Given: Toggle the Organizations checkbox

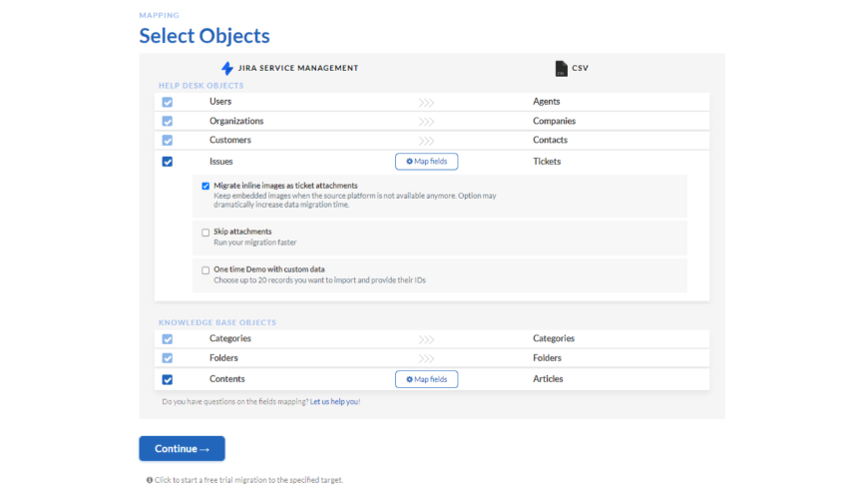Looking at the screenshot, I should [x=168, y=122].
